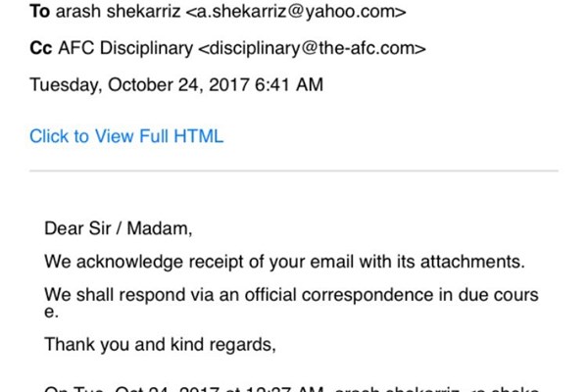
Task: Select the a.shekarriz@yahoo.com email address
Action: tap(296, 12)
